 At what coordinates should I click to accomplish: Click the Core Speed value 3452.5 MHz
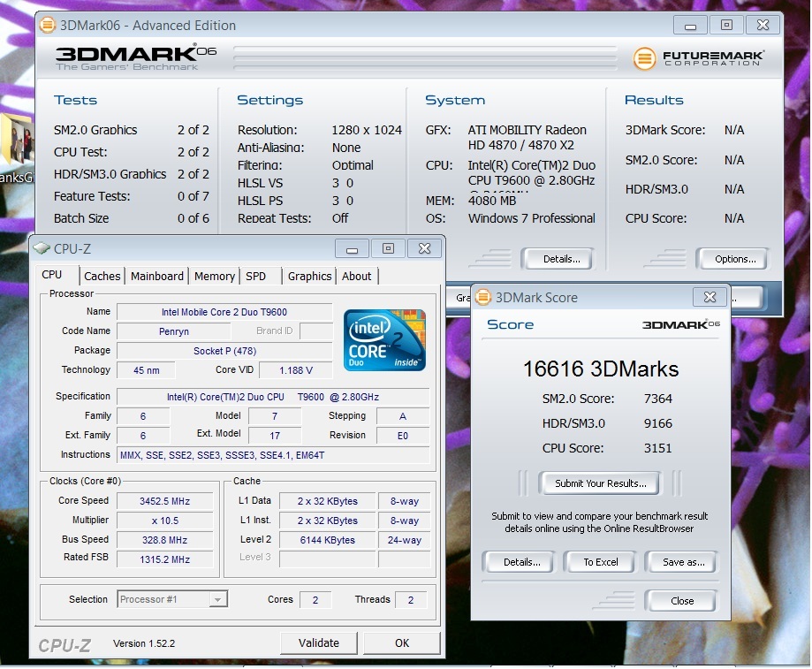coord(164,501)
